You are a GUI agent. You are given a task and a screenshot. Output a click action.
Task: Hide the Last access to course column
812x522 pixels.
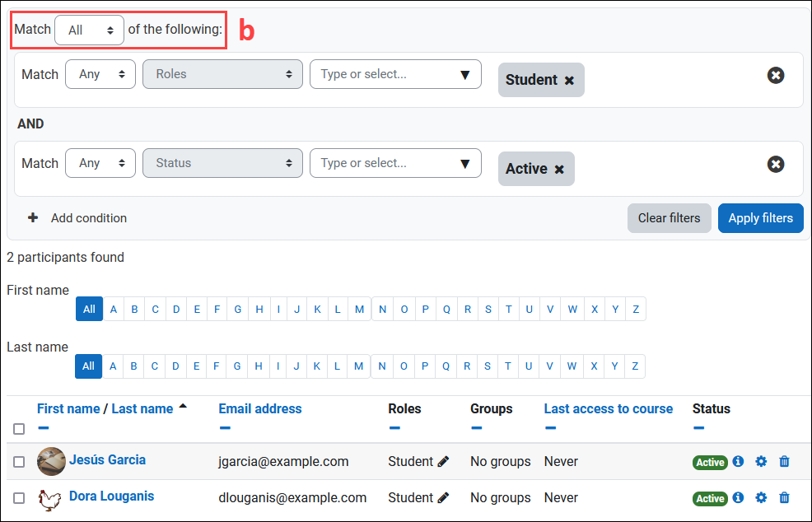(550, 428)
